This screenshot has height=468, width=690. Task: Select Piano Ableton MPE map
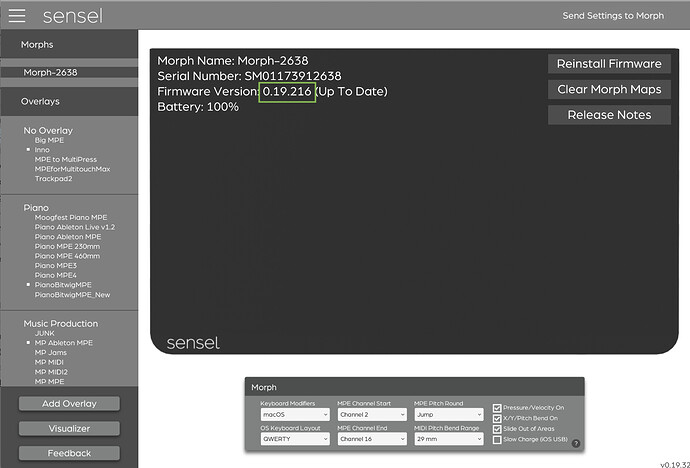(x=68, y=237)
